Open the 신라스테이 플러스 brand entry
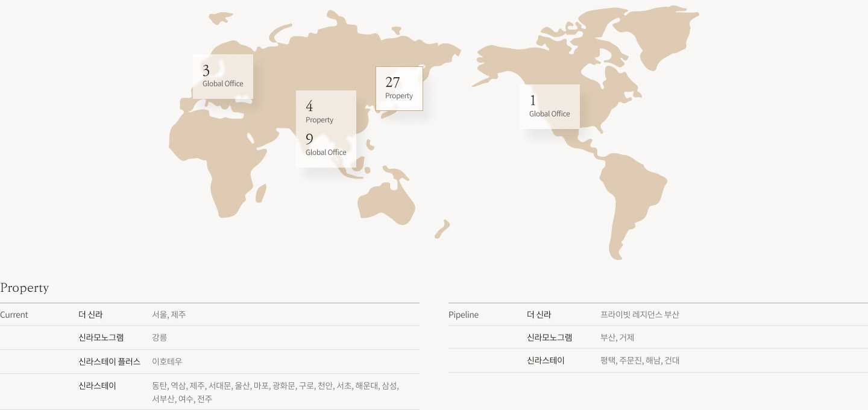Screen dimensions: 868x410 pos(109,362)
